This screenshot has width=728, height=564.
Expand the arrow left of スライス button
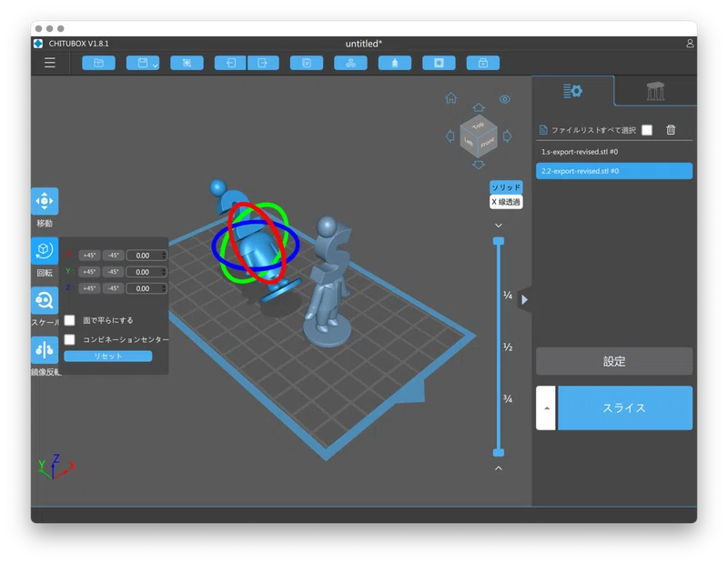click(x=547, y=408)
